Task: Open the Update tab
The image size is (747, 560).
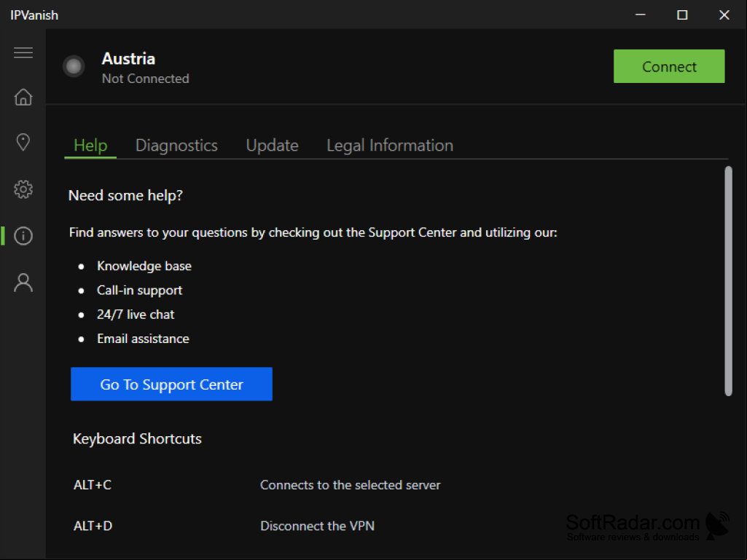Action: pyautogui.click(x=272, y=145)
